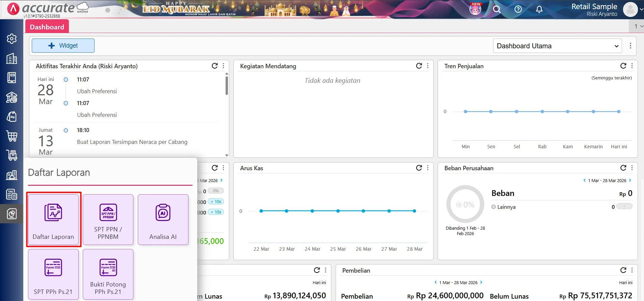Open the company building sidebar module

coord(11,58)
